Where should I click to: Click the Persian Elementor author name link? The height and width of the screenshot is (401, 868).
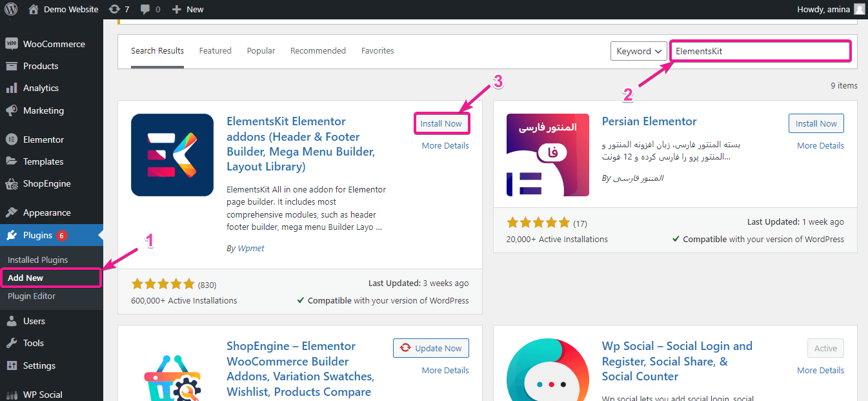tap(637, 178)
